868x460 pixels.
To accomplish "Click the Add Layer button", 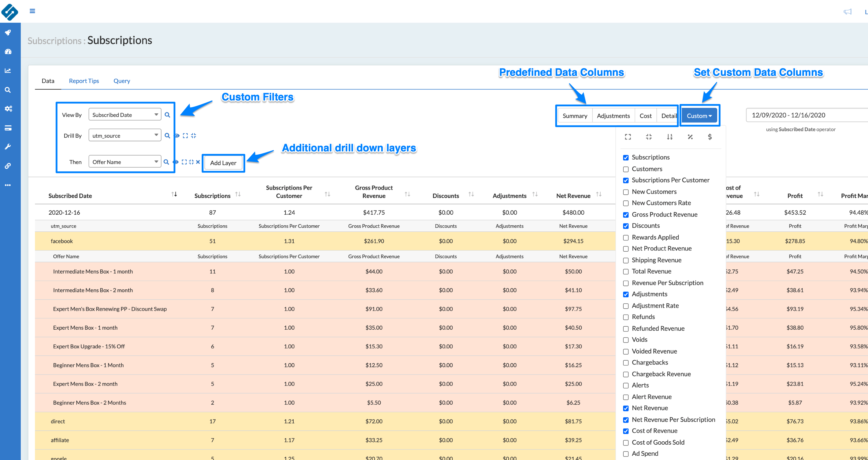I will click(223, 163).
